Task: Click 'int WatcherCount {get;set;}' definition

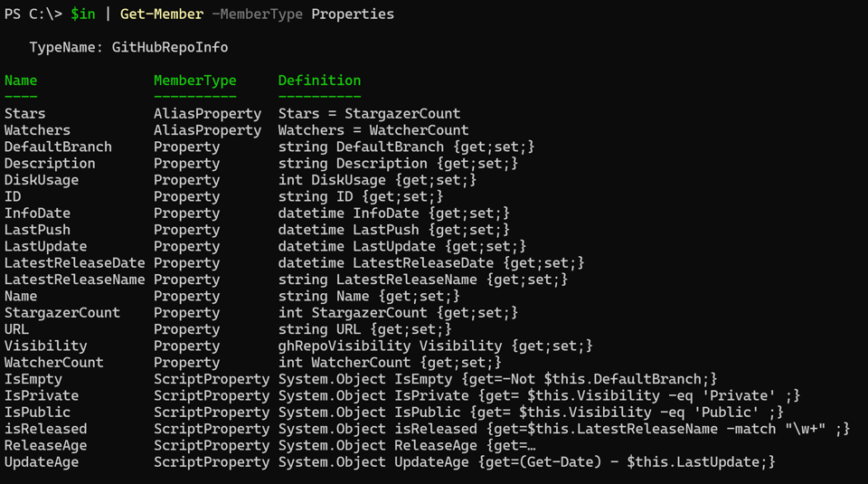Action: [390, 364]
